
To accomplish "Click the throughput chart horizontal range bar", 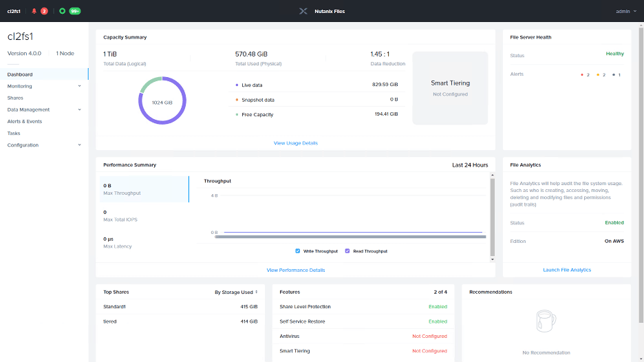I will tap(350, 237).
